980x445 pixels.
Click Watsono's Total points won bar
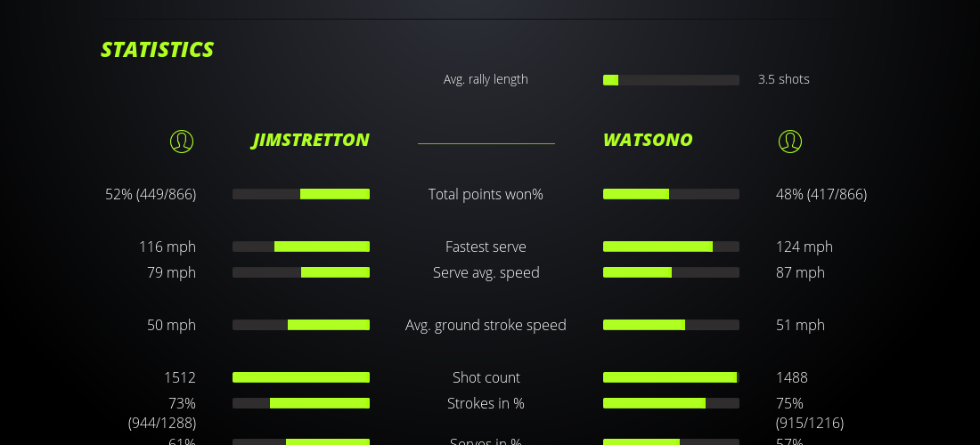pos(671,194)
